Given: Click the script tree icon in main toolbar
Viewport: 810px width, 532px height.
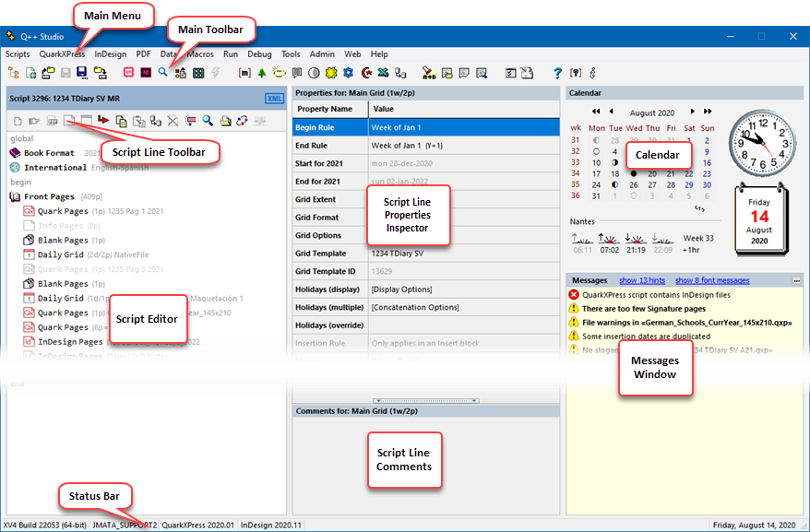Looking at the screenshot, I should point(14,73).
